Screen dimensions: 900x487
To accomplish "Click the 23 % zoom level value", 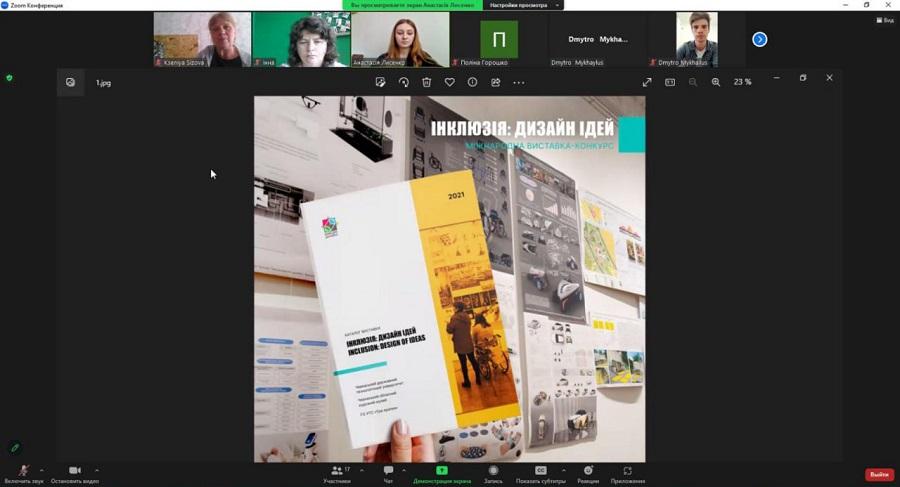I will tap(742, 82).
